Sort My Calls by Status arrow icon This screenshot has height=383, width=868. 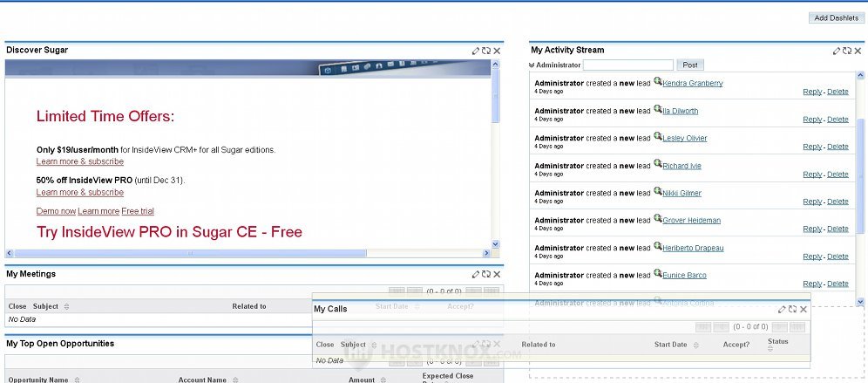[770, 349]
